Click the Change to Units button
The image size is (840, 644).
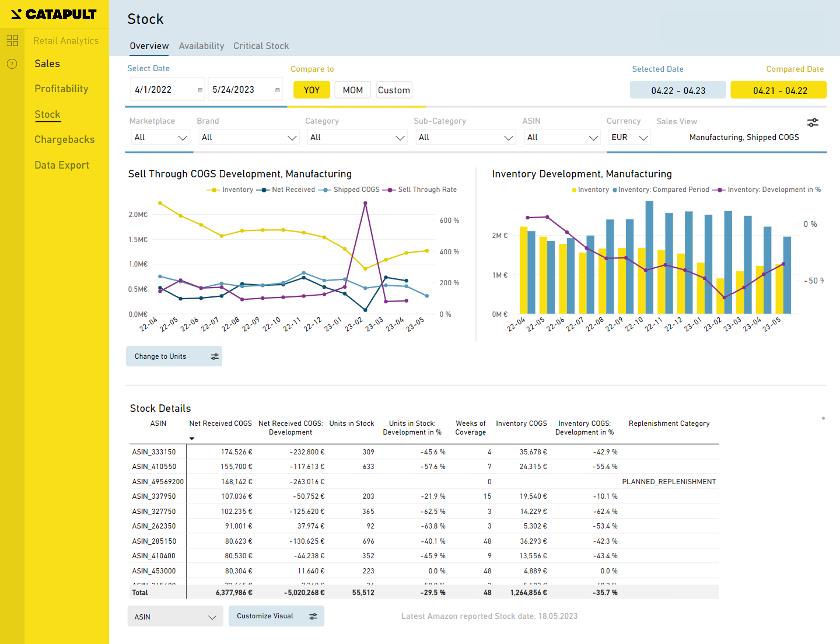coord(160,357)
